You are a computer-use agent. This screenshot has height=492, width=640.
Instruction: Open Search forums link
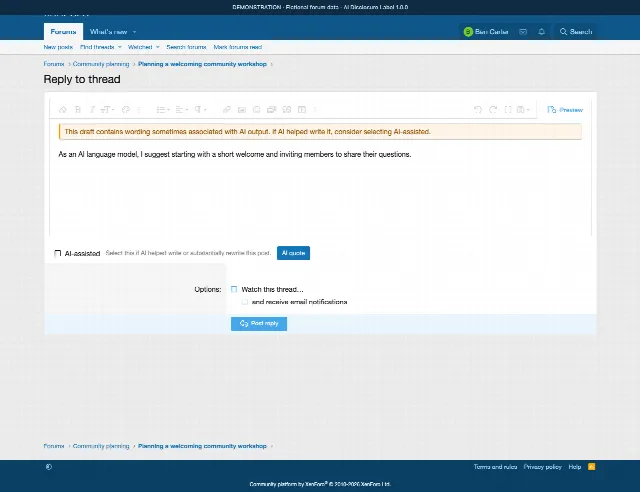pyautogui.click(x=186, y=47)
